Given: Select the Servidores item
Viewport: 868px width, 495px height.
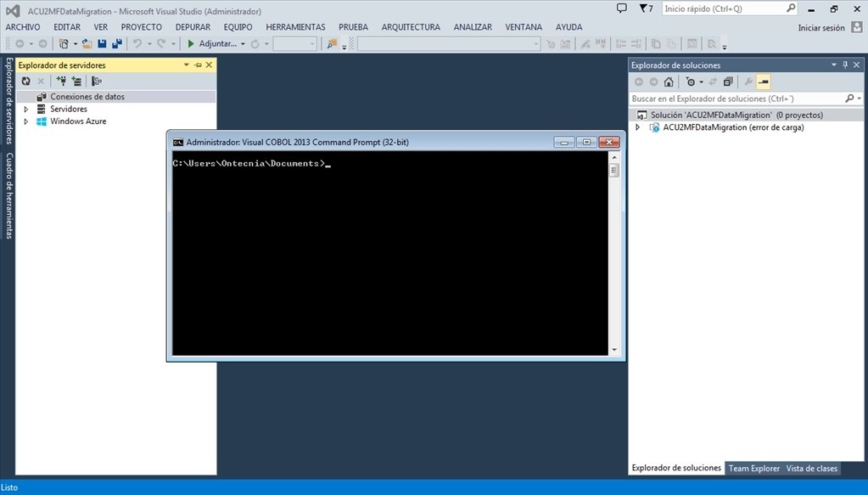Looking at the screenshot, I should click(69, 109).
